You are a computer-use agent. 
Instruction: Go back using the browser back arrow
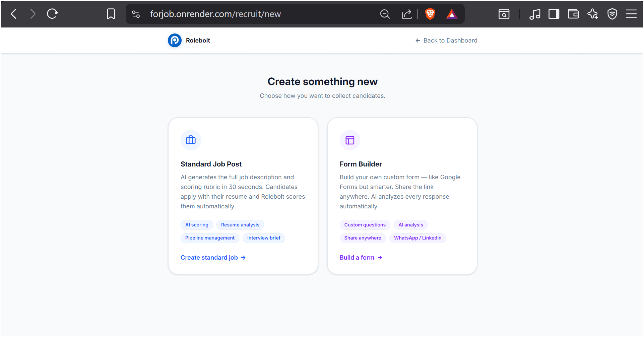14,14
